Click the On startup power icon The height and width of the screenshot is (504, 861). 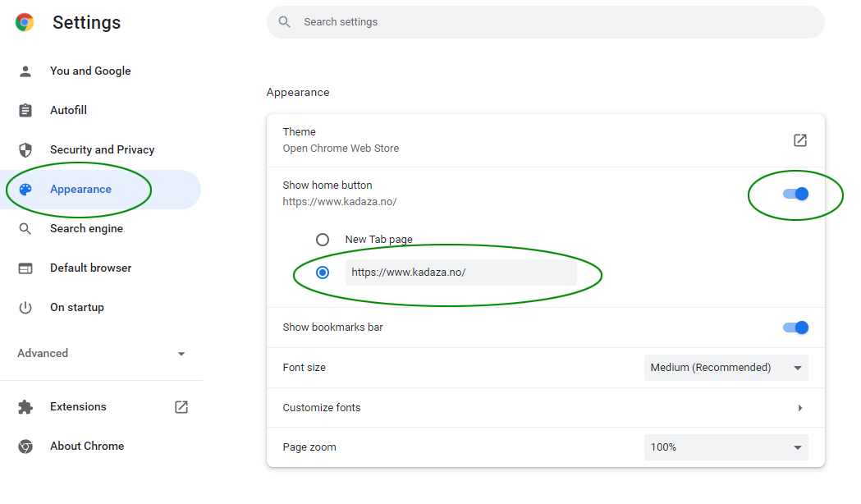point(25,308)
